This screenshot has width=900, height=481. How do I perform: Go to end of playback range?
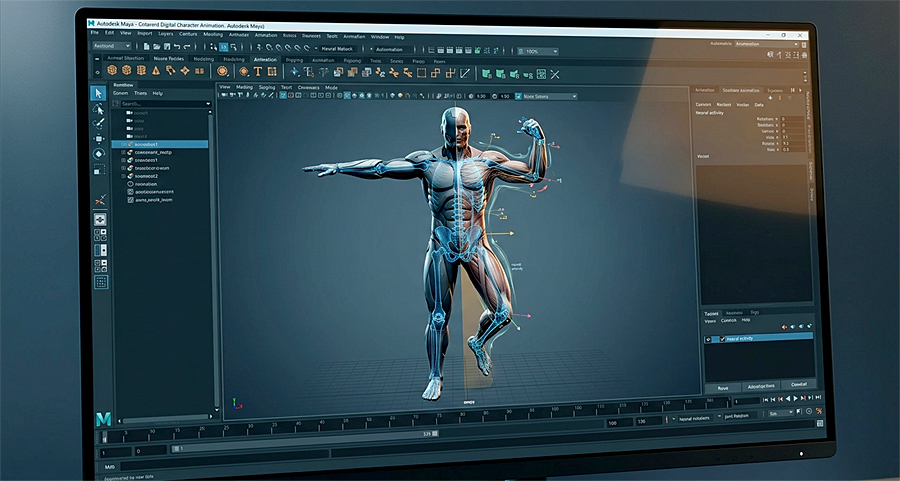[818, 397]
